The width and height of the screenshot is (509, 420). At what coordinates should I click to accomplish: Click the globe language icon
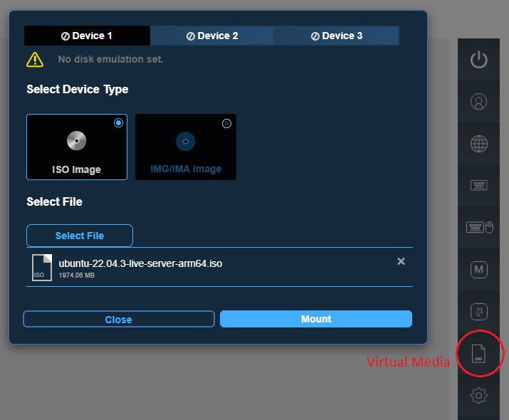click(x=479, y=143)
